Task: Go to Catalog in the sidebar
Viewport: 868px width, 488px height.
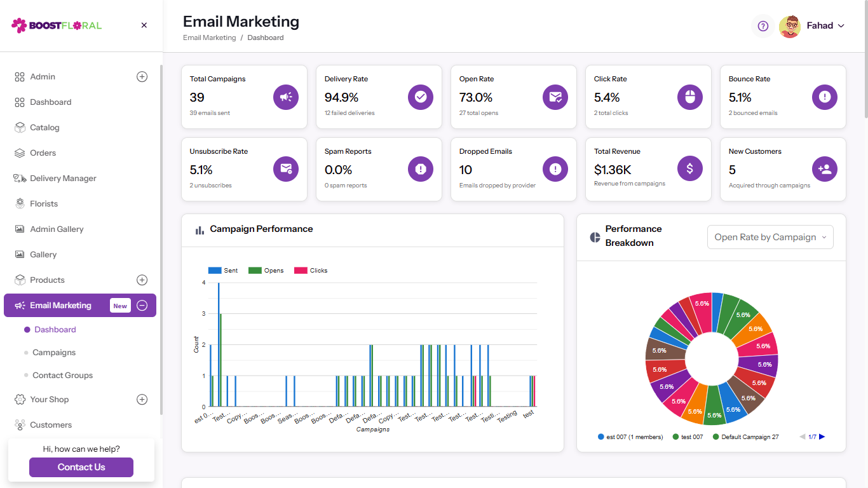Action: [x=44, y=128]
